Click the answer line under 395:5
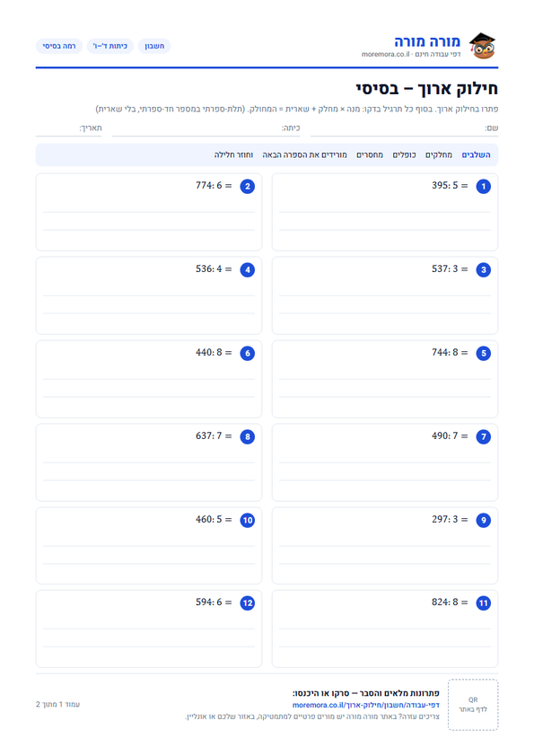Image resolution: width=534 pixels, height=756 pixels. click(x=385, y=212)
